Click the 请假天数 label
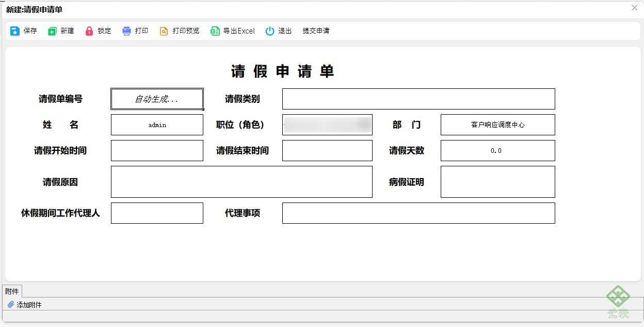644x327 pixels. [407, 150]
